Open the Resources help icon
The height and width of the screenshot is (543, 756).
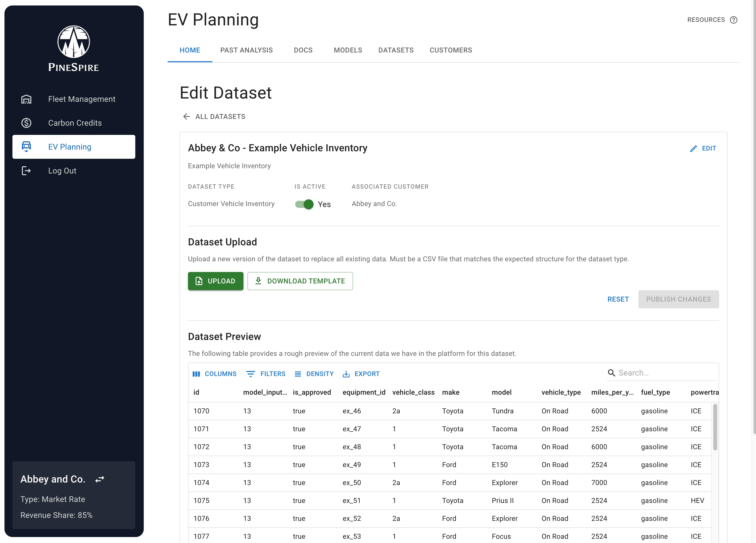pyautogui.click(x=733, y=20)
